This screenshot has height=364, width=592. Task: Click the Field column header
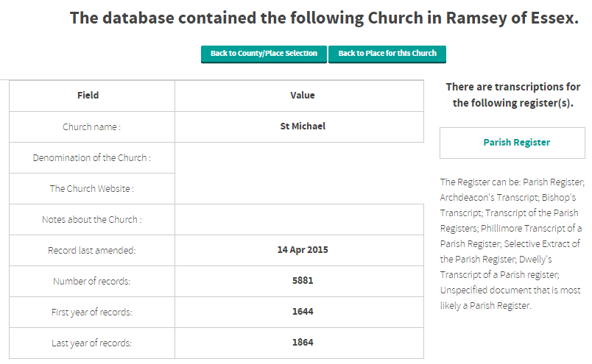point(88,96)
